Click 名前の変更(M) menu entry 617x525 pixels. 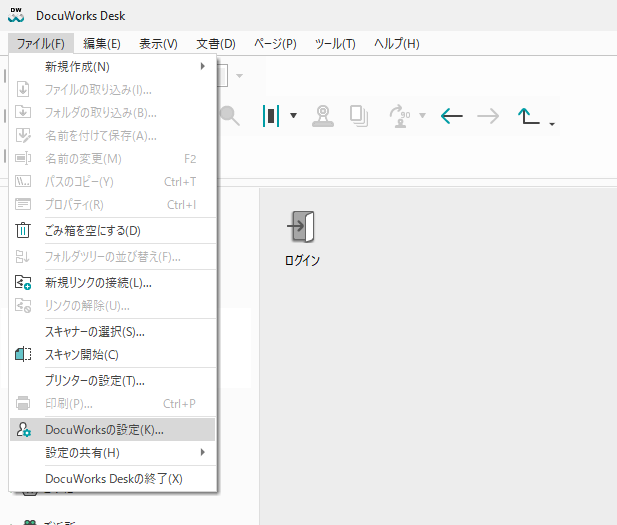click(113, 159)
